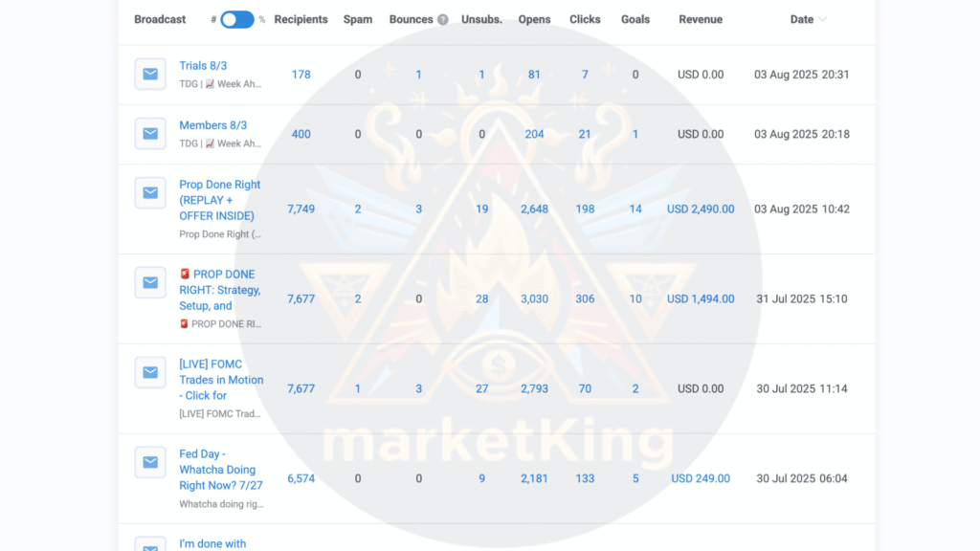Click 14 goals value
The height and width of the screenshot is (551, 980).
(x=635, y=209)
